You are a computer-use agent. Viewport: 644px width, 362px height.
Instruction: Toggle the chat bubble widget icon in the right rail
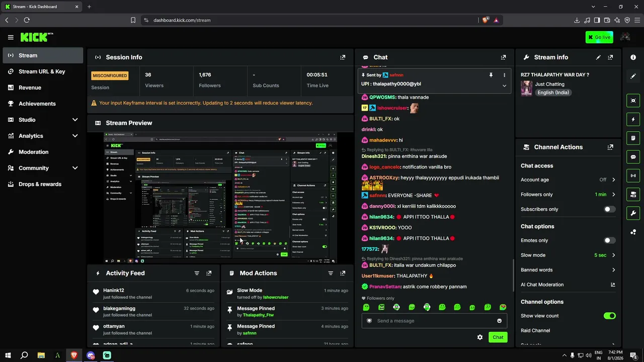click(633, 157)
